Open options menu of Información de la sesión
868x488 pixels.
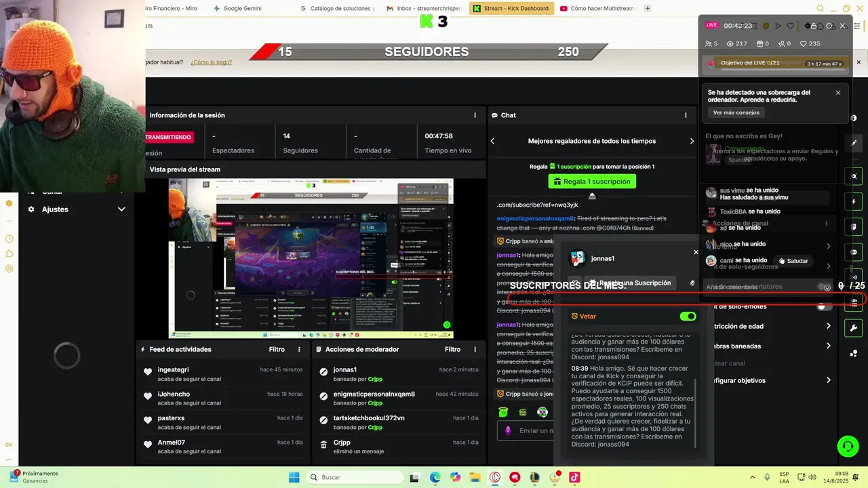point(475,115)
